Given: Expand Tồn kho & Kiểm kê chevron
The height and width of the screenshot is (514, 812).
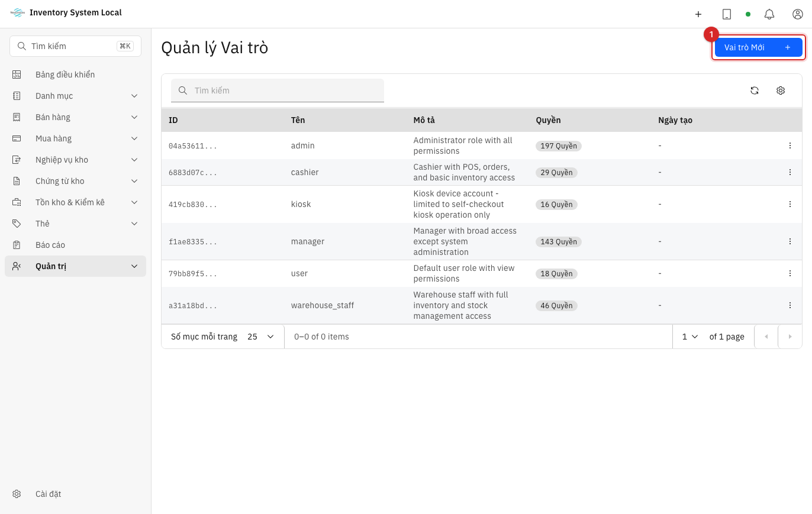Looking at the screenshot, I should (134, 202).
